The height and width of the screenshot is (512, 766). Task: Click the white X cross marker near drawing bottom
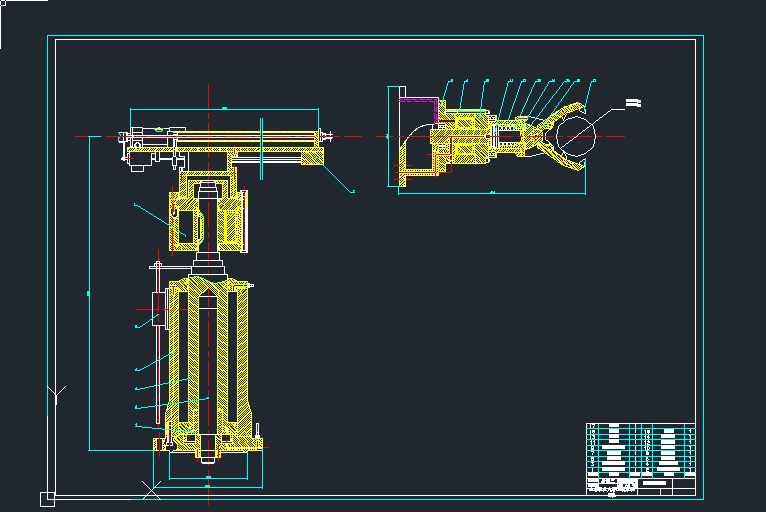point(152,489)
